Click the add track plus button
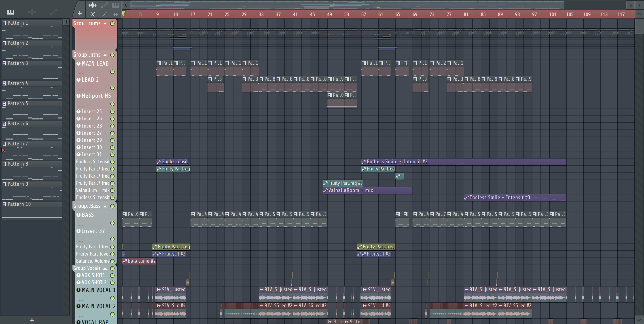 tap(80, 13)
